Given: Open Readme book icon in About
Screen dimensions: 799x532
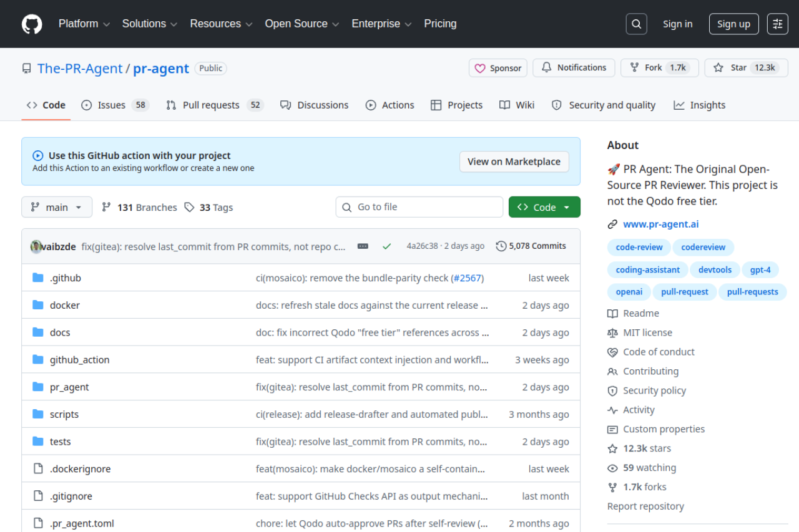Looking at the screenshot, I should [612, 314].
